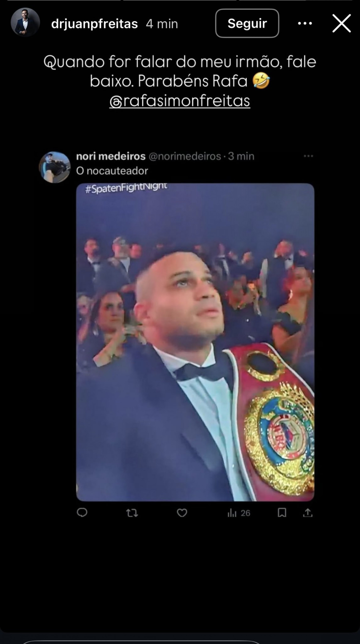Tap the drjuanpfreitas username

point(94,24)
